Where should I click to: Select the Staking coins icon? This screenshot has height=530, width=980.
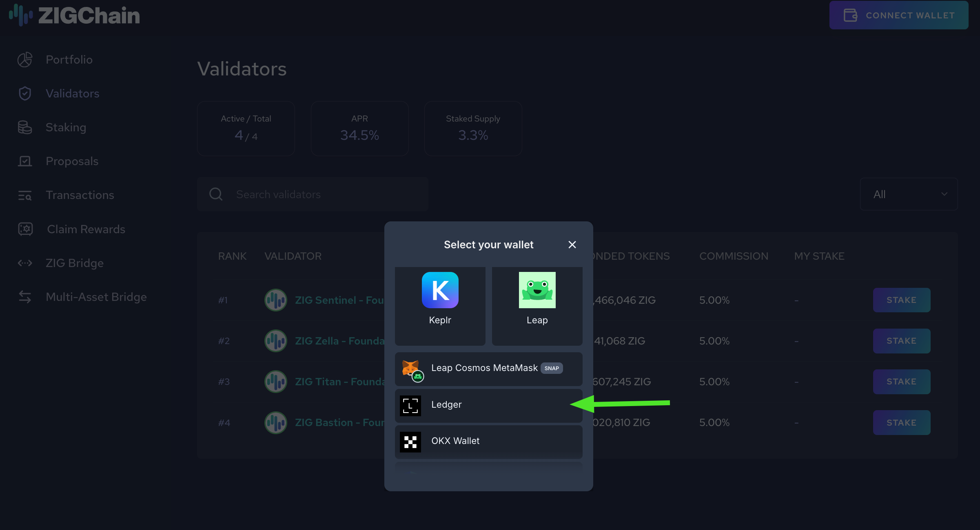click(x=25, y=127)
